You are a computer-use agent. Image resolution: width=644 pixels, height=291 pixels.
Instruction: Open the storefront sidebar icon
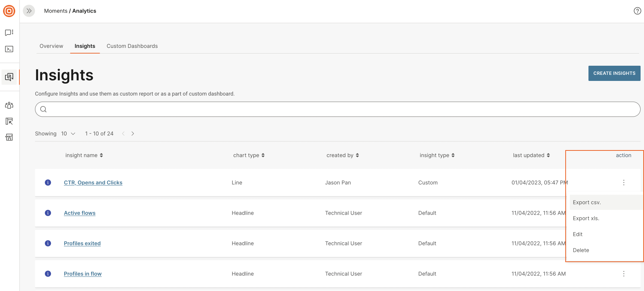coord(9,137)
